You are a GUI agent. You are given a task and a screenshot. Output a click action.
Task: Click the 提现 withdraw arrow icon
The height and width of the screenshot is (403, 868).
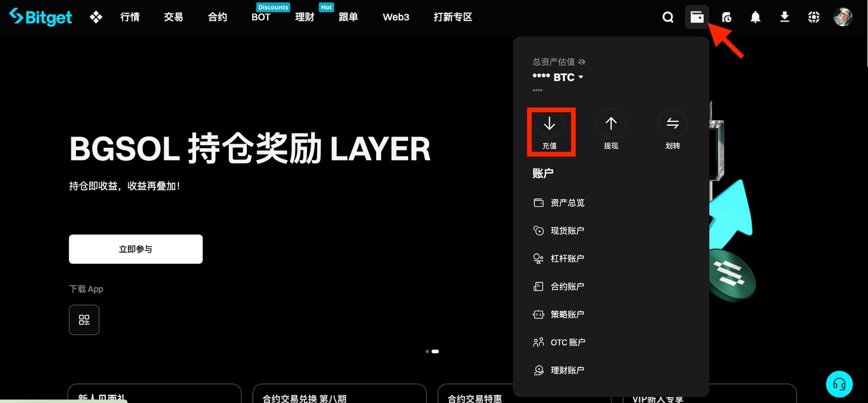click(x=611, y=123)
